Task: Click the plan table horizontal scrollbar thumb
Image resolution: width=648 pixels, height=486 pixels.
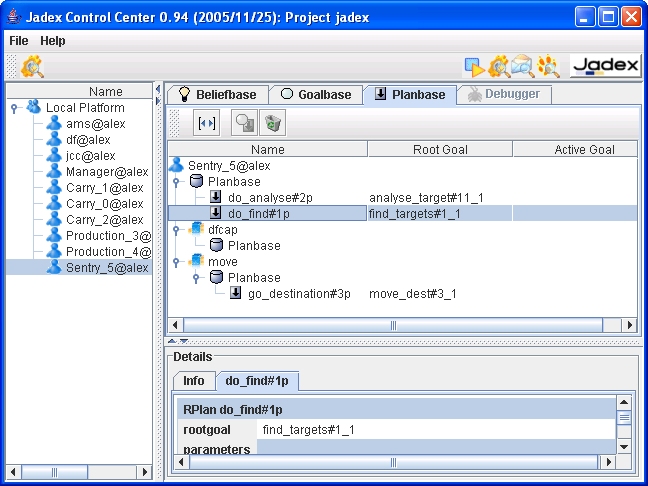Action: (393, 325)
